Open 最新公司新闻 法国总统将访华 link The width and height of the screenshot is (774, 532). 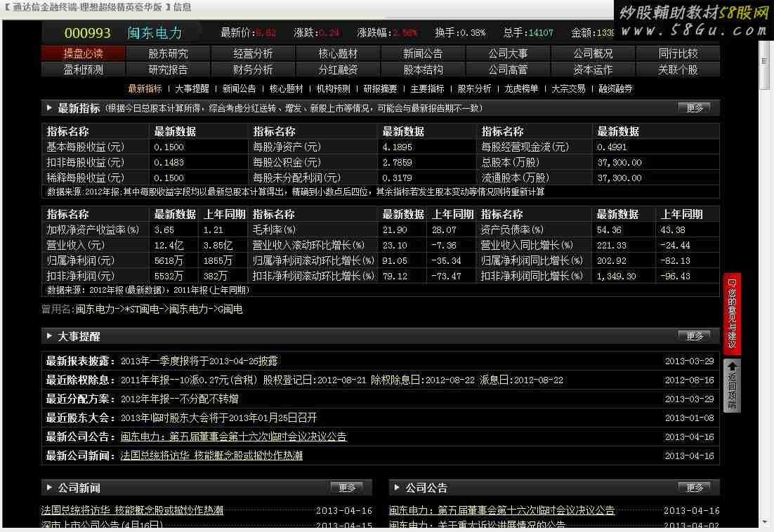[x=212, y=455]
